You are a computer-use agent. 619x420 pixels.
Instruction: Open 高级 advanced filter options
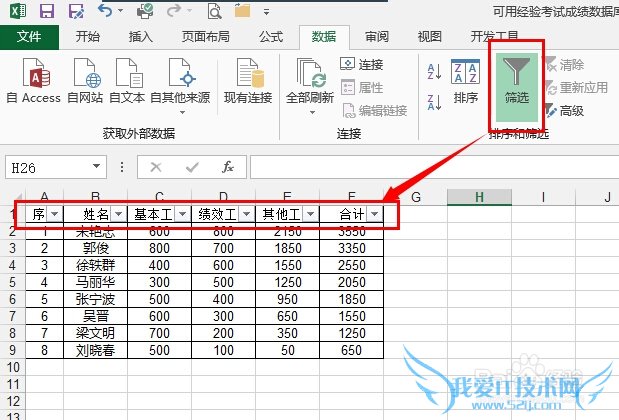[565, 111]
